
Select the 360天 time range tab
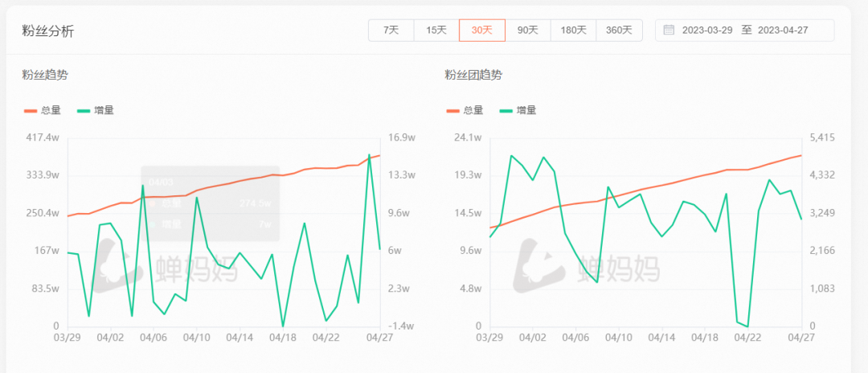(619, 31)
